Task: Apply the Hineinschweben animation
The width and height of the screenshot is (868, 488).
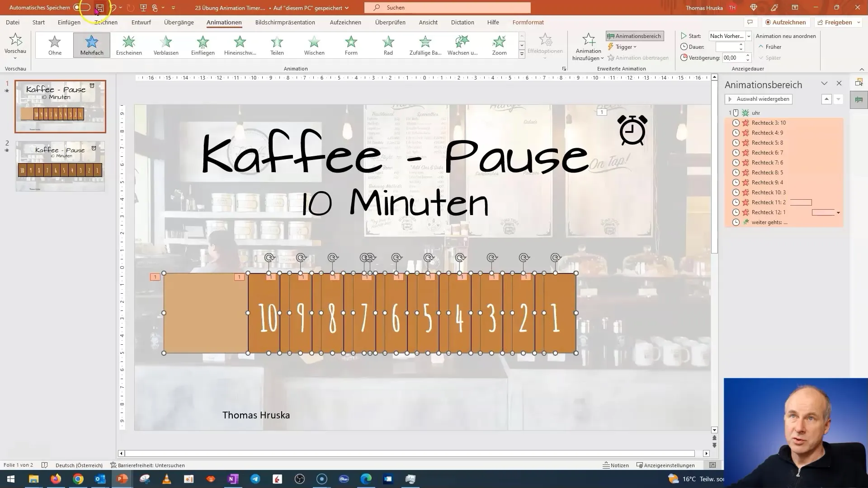Action: point(240,45)
